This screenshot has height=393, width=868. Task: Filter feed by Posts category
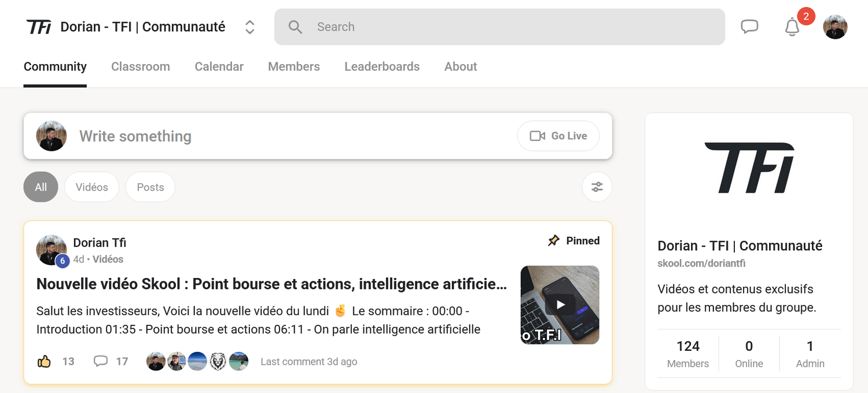150,187
